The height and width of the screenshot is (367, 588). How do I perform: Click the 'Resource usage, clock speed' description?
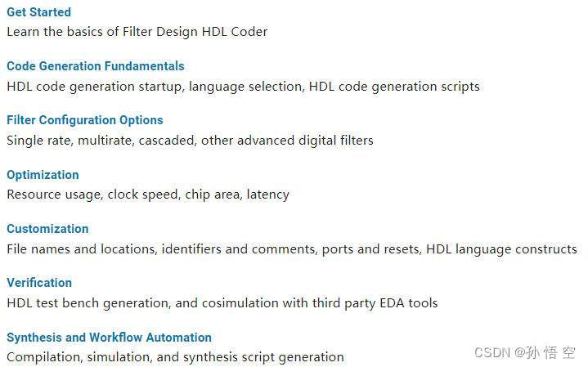coord(148,195)
